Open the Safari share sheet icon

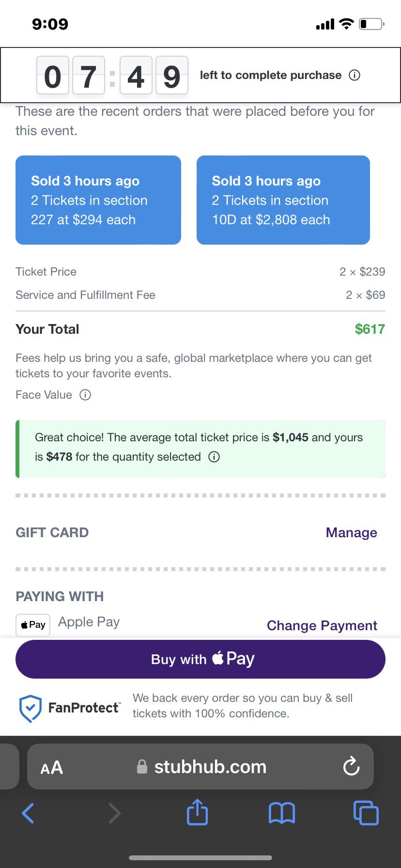(x=197, y=813)
